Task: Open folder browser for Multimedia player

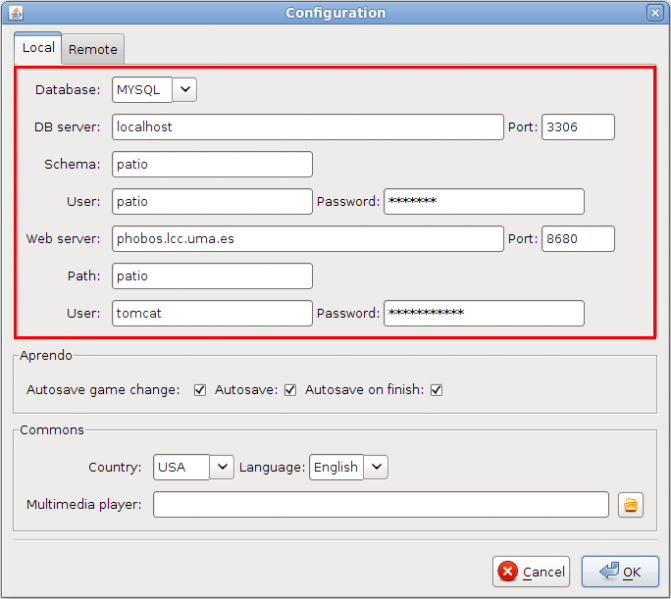Action: [x=630, y=505]
